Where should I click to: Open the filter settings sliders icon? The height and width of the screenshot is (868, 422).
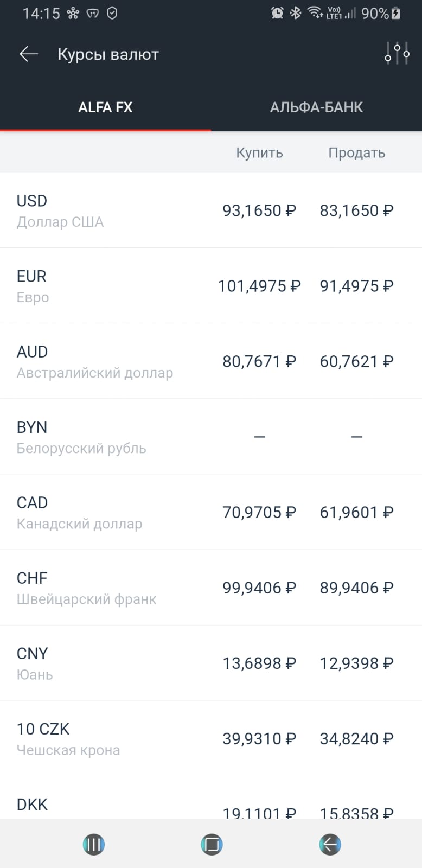point(397,53)
